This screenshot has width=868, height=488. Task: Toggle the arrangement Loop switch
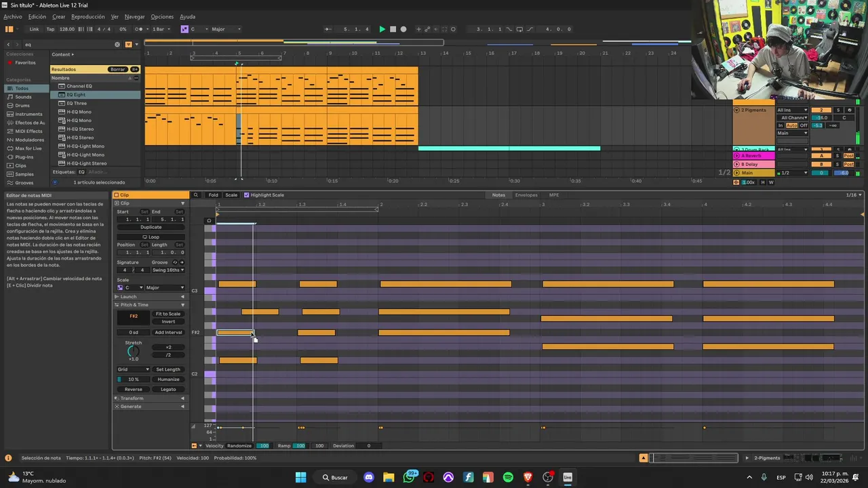[x=519, y=29]
